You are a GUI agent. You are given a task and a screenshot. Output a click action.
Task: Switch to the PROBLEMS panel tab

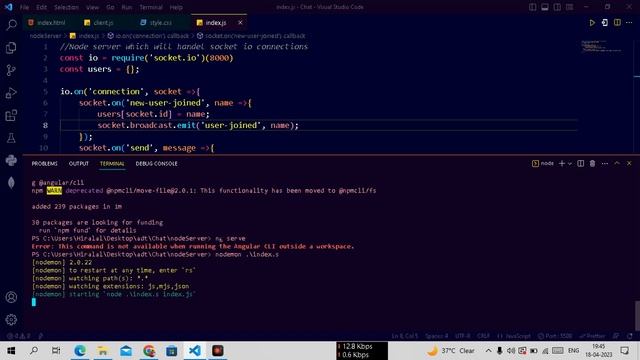point(44,164)
